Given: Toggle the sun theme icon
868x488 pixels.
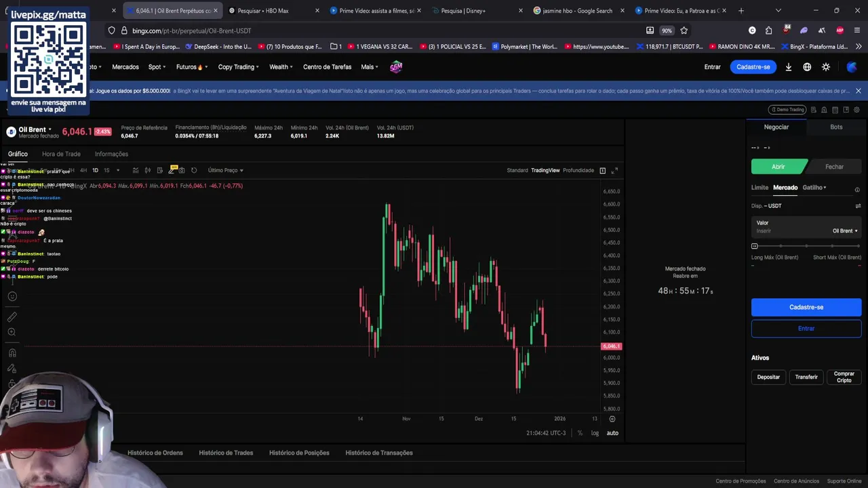Looking at the screenshot, I should pos(826,67).
